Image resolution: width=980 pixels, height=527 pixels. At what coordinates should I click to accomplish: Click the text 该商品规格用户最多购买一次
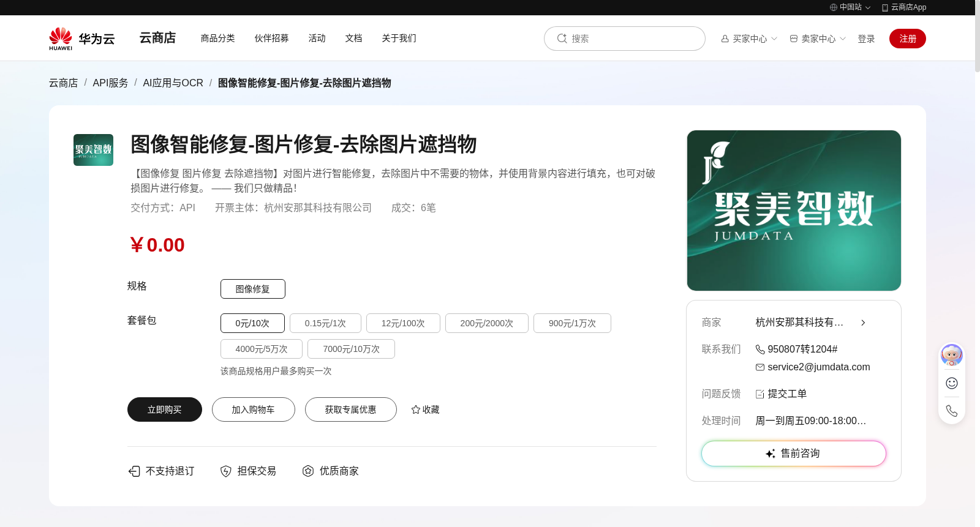point(276,372)
